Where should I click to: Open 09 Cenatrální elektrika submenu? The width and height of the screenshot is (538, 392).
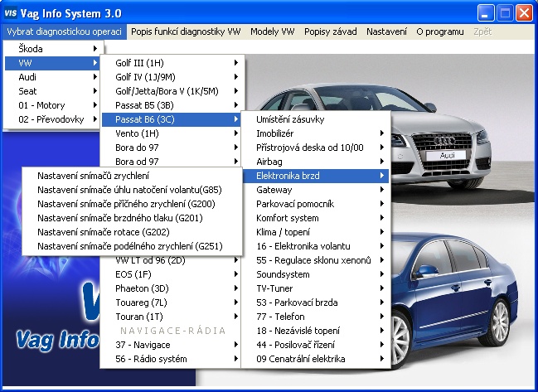click(x=316, y=358)
